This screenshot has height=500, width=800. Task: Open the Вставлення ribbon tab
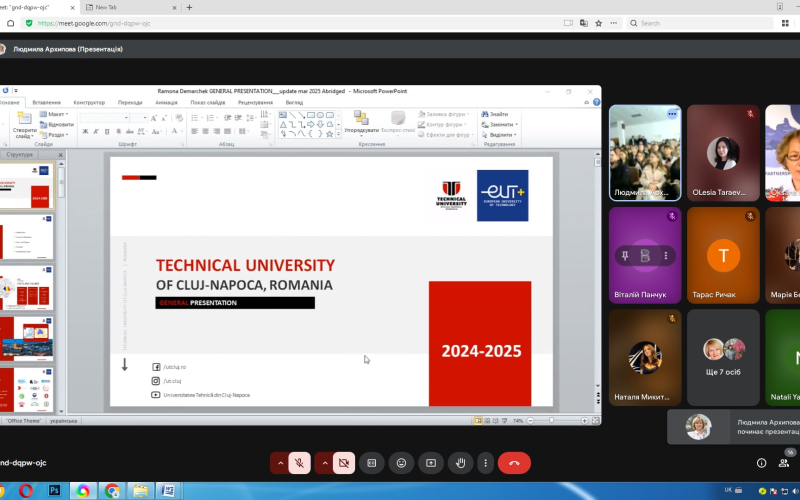[x=46, y=103]
